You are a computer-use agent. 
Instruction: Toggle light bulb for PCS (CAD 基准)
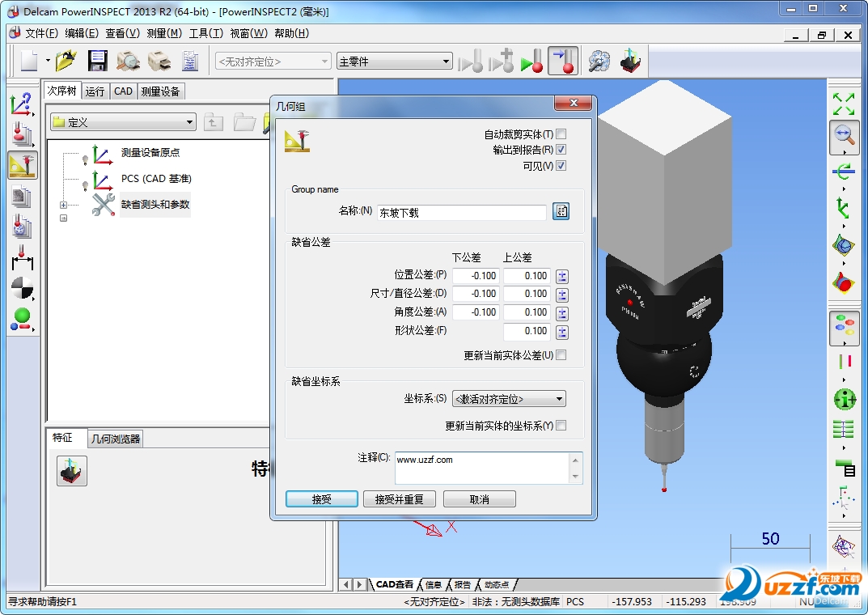tap(85, 185)
